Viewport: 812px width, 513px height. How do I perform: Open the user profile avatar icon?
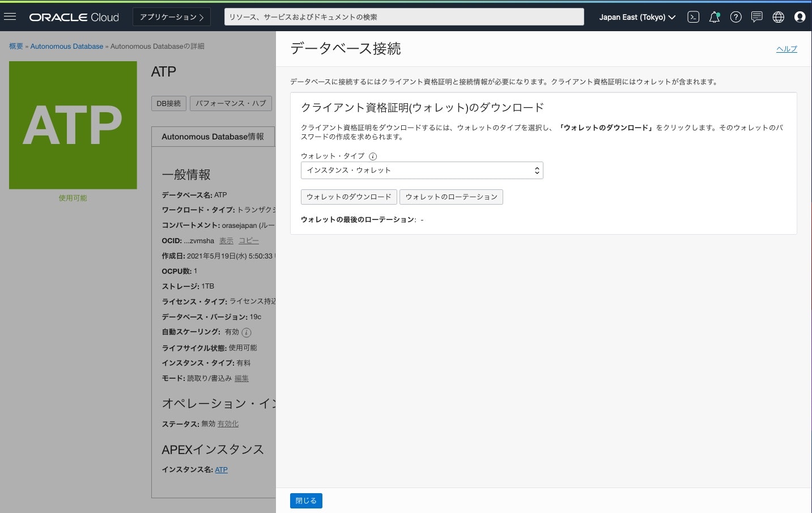point(800,16)
